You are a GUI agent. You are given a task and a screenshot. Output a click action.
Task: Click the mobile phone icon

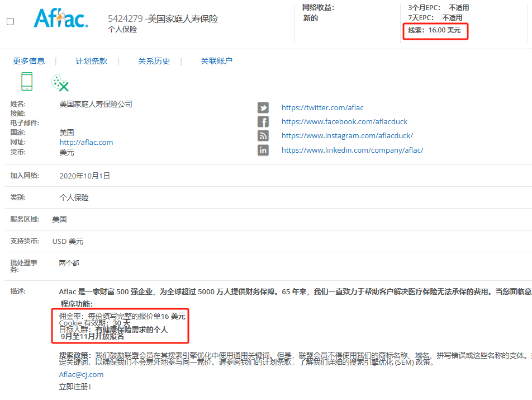coord(27,82)
